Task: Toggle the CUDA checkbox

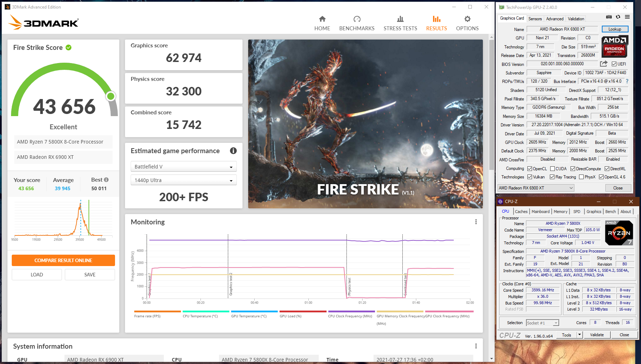Action: tap(553, 169)
